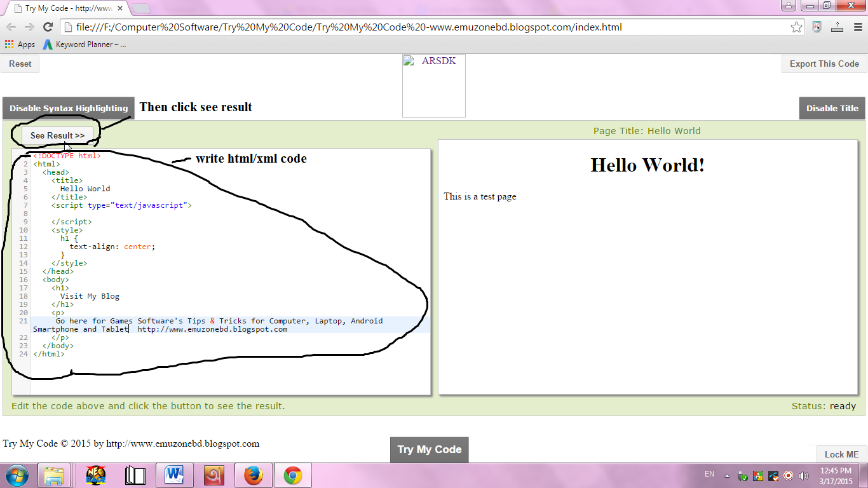Open the Kaspersky shield extension
The width and height of the screenshot is (868, 488).
(x=817, y=27)
